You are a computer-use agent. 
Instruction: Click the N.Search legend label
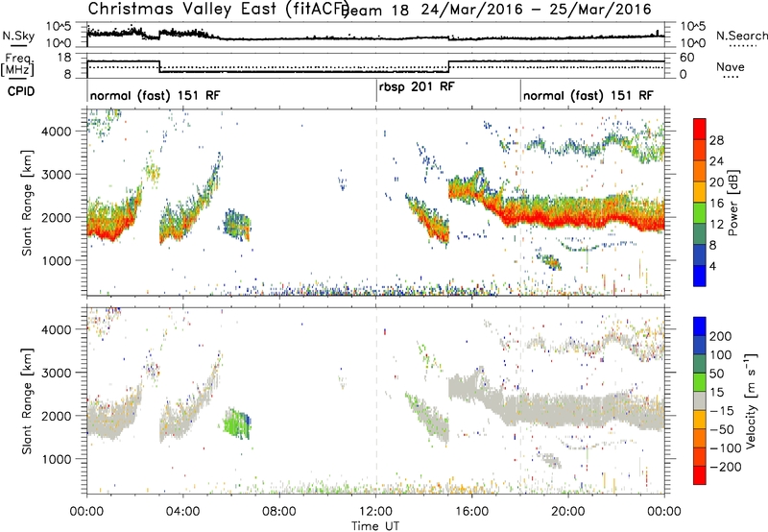pos(742,36)
